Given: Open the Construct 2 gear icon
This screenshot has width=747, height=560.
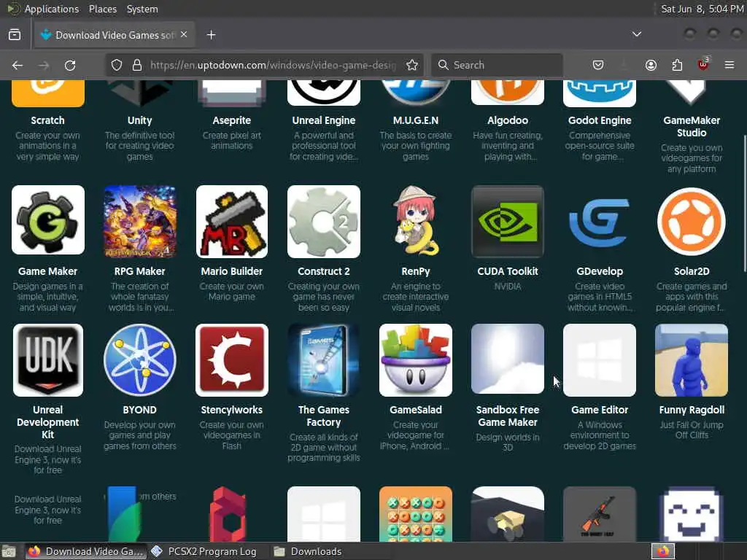Looking at the screenshot, I should [x=324, y=222].
